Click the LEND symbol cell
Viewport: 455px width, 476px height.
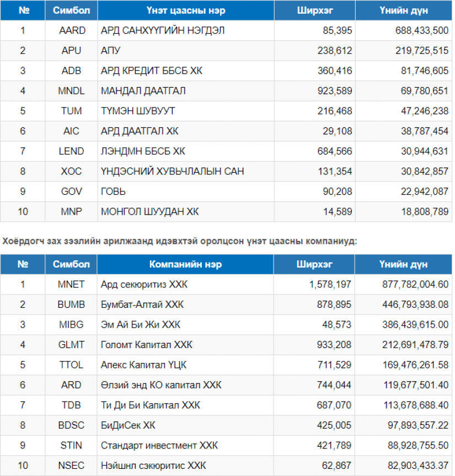(x=72, y=151)
